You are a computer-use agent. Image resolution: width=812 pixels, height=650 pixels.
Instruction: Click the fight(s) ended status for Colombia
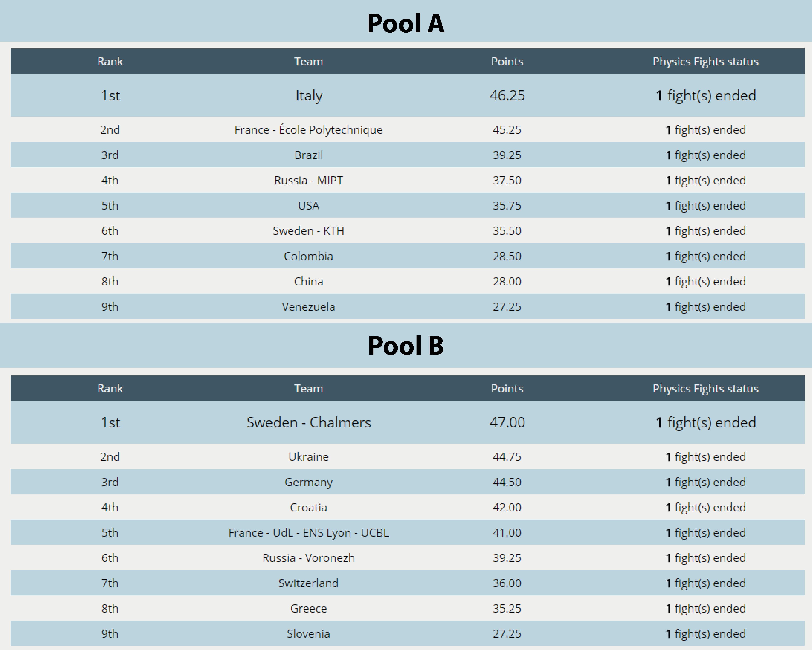click(x=705, y=256)
